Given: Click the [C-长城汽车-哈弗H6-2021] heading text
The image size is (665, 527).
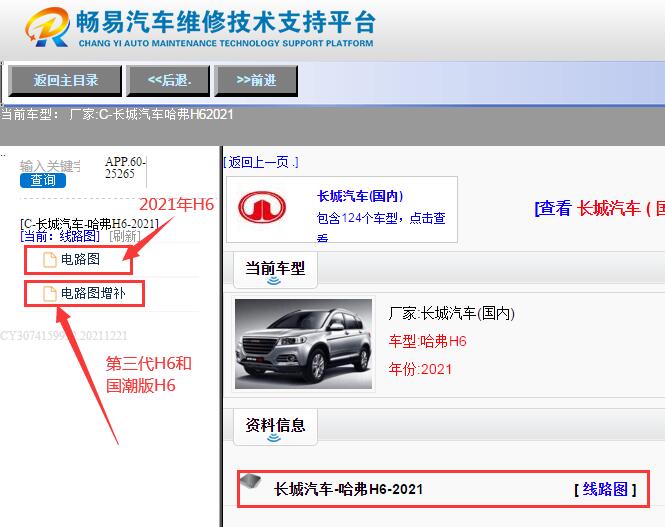Looking at the screenshot, I should click(x=89, y=223).
